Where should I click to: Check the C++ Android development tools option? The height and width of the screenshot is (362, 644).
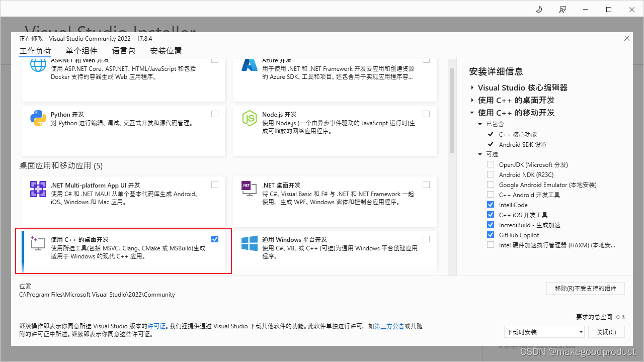point(491,195)
